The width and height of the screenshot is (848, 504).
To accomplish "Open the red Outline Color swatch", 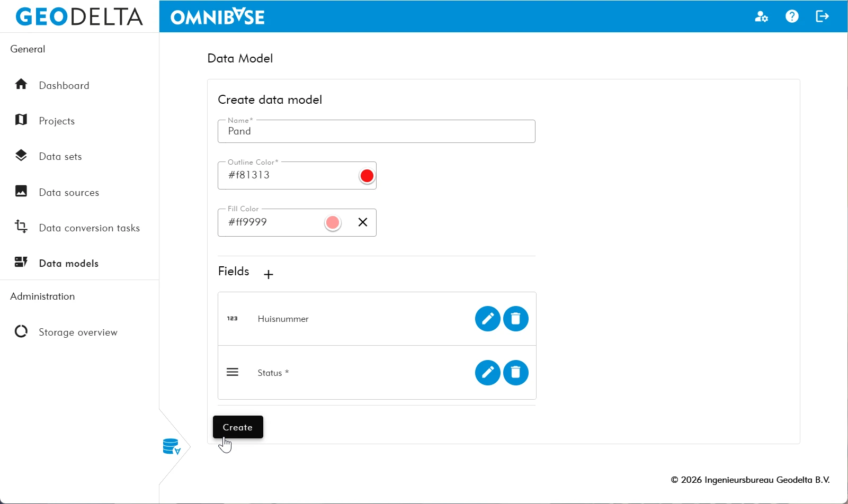I will (x=367, y=176).
